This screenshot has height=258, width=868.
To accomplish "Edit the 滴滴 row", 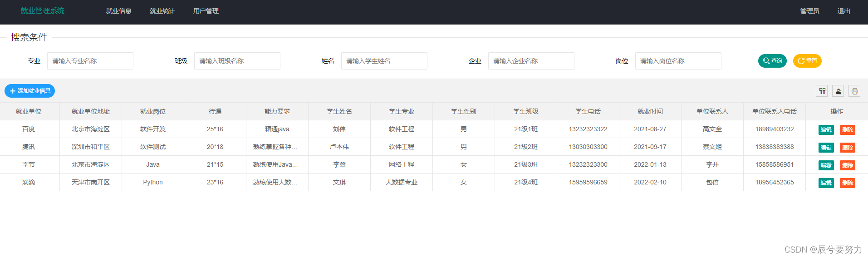I will (x=826, y=183).
